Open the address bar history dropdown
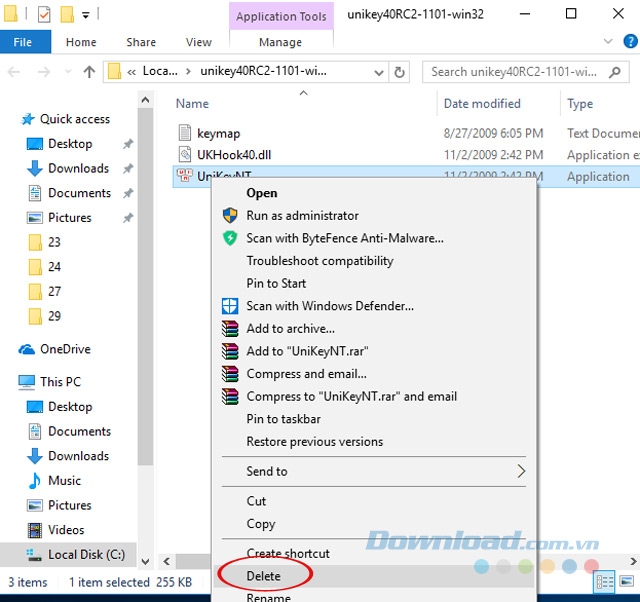 pos(379,73)
